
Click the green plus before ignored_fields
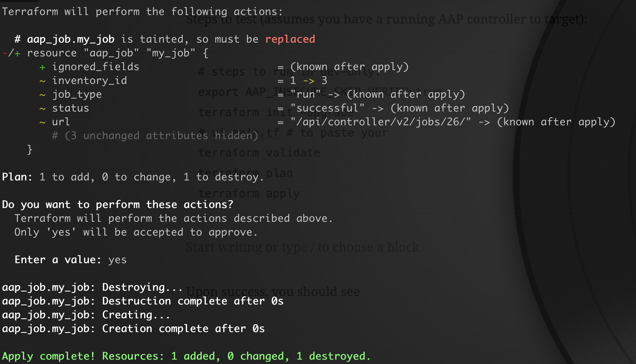[x=42, y=67]
